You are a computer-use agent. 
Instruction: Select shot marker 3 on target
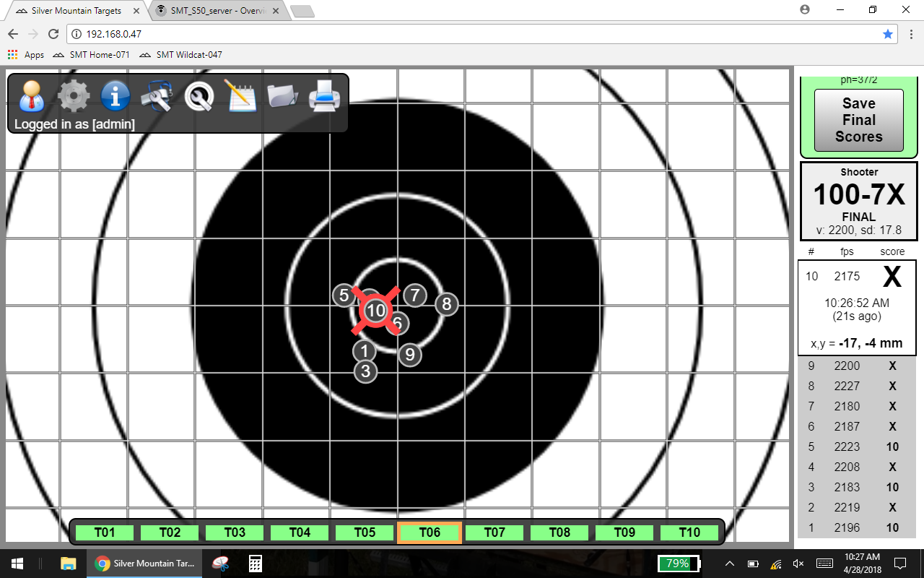pos(366,371)
